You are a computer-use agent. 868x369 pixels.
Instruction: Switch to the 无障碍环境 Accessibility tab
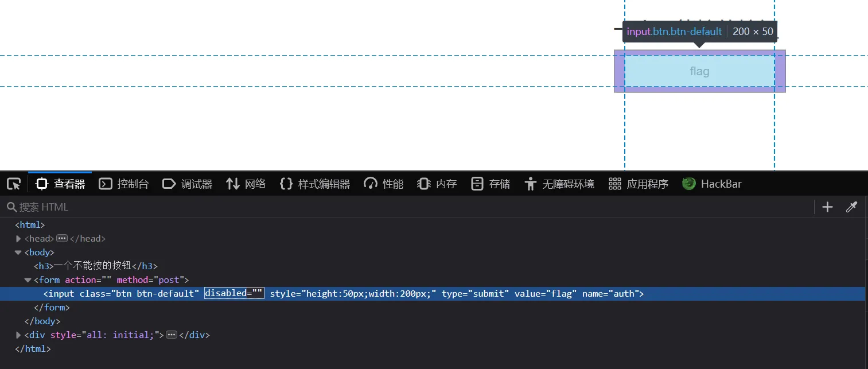(x=559, y=184)
